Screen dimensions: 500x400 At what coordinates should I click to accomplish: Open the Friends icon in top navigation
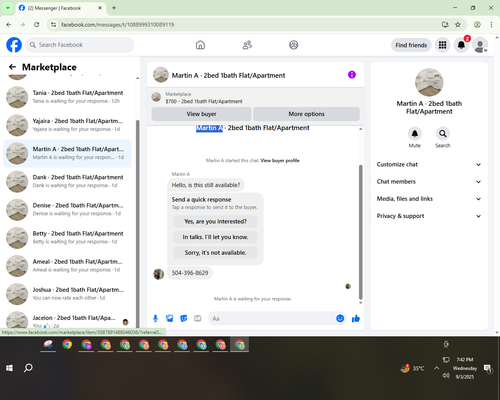tap(247, 45)
